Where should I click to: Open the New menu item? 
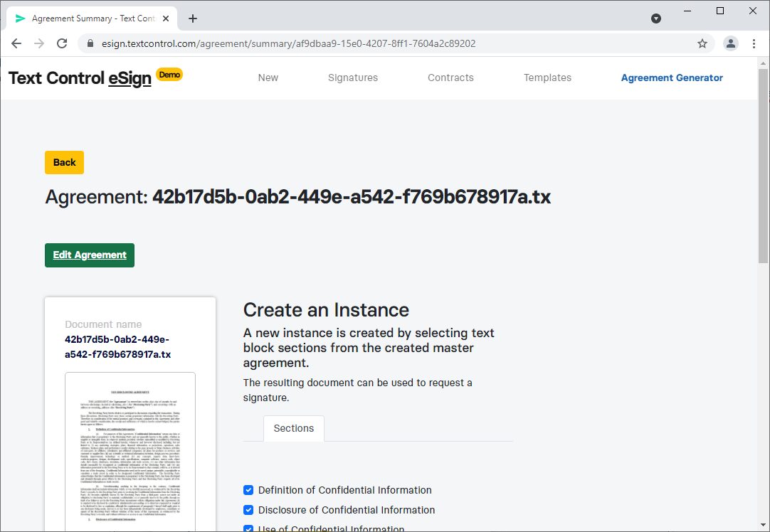(268, 78)
